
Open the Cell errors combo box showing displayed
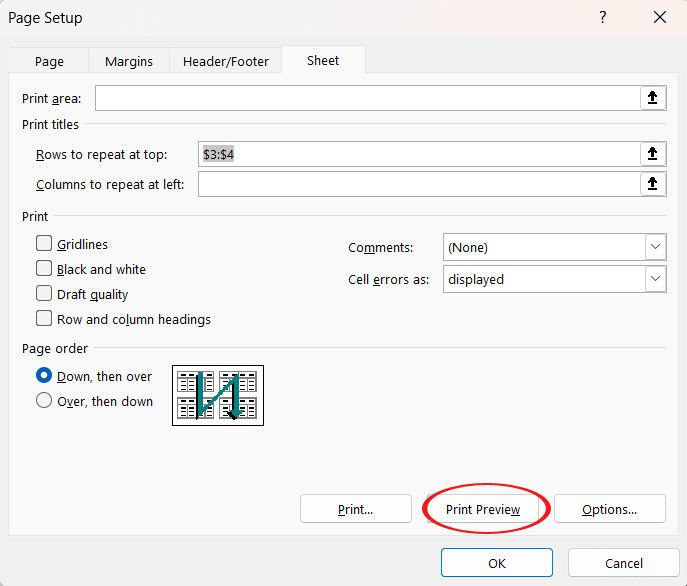pyautogui.click(x=555, y=279)
